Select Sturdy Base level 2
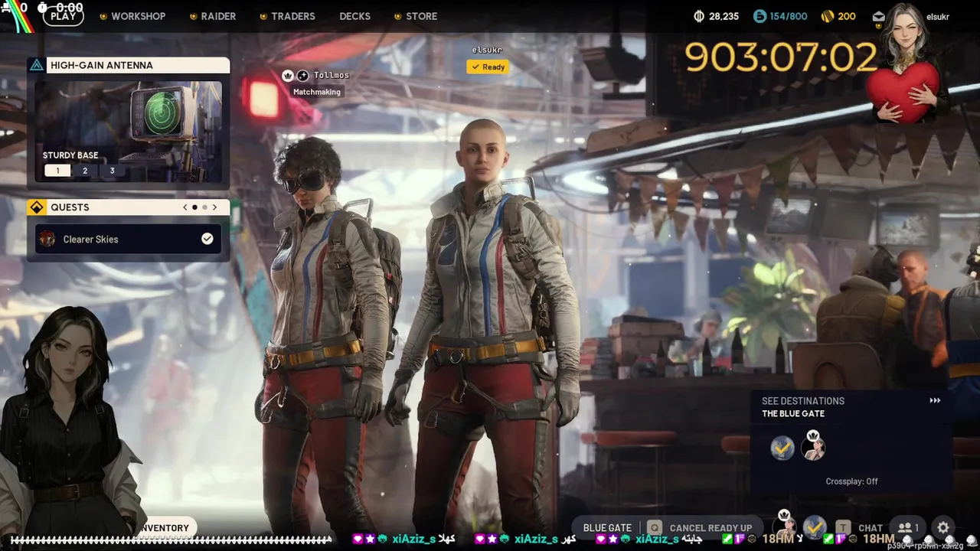This screenshot has height=551, width=980. click(x=85, y=171)
